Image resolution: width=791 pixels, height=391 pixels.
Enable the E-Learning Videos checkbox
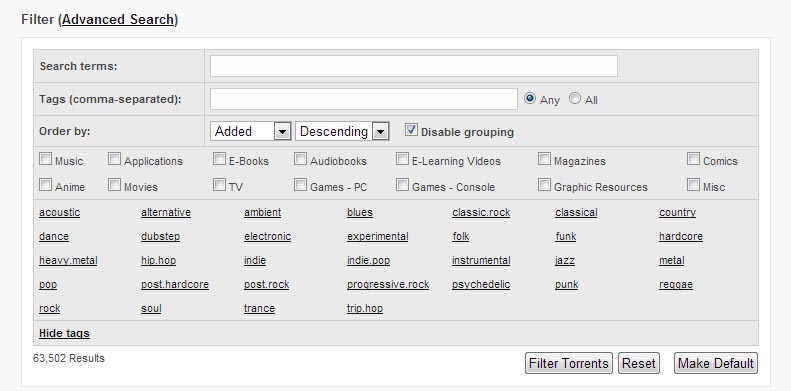[402, 159]
